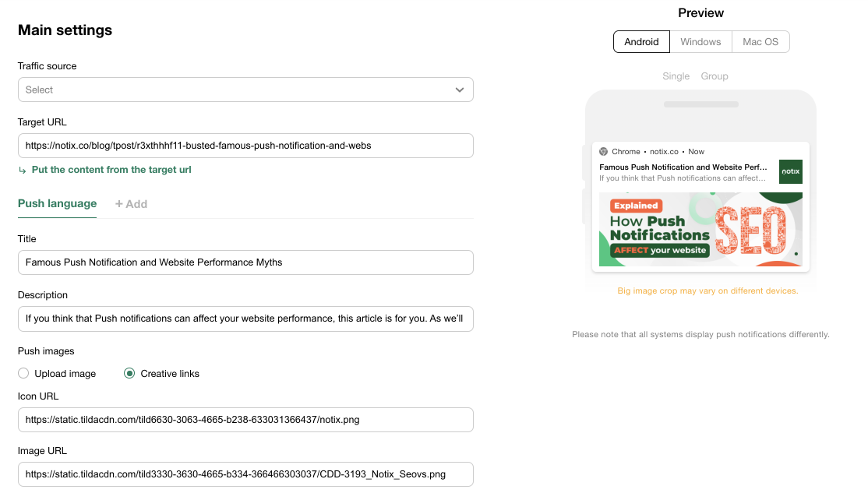Click the notification title in preview
This screenshot has width=868, height=500.
pos(683,167)
